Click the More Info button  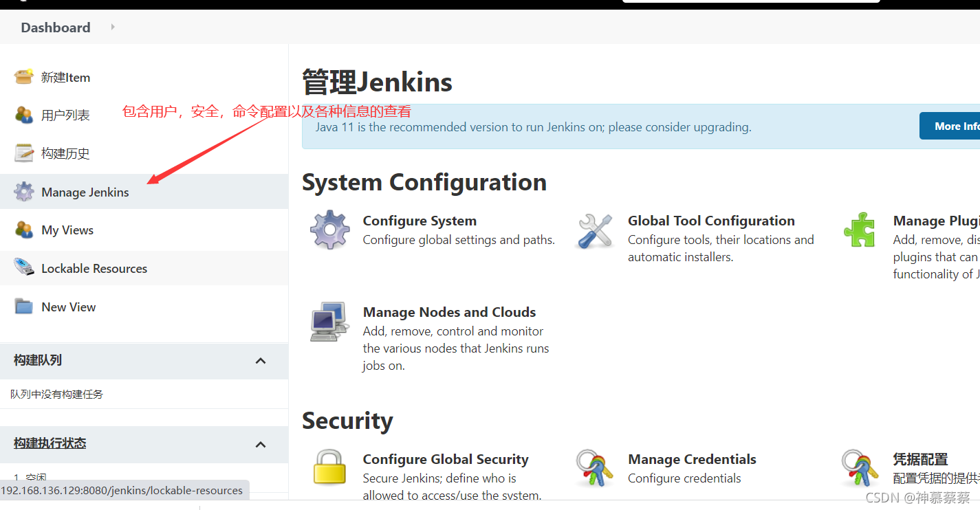(x=950, y=126)
